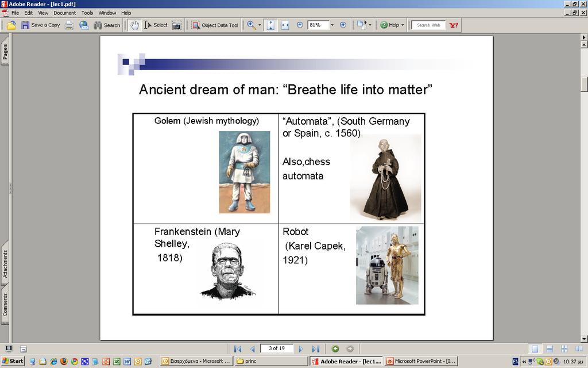This screenshot has height=368, width=588.
Task: Open the Help menu in menu bar
Action: (x=126, y=13)
